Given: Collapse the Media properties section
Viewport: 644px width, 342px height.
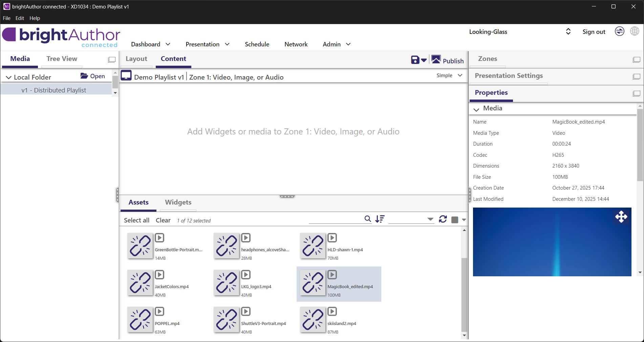Looking at the screenshot, I should coord(476,109).
